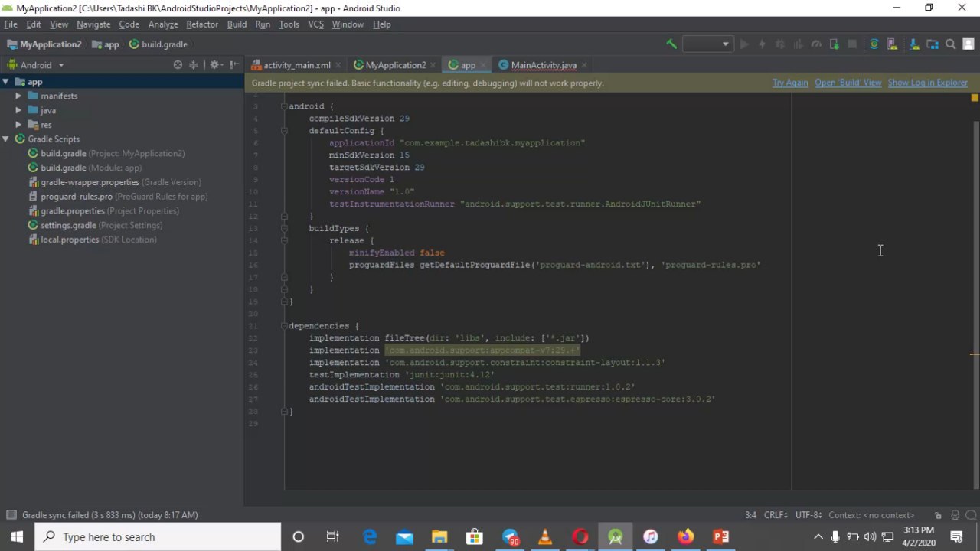Expand the res folder
Screen dimensions: 980x551
(18, 125)
